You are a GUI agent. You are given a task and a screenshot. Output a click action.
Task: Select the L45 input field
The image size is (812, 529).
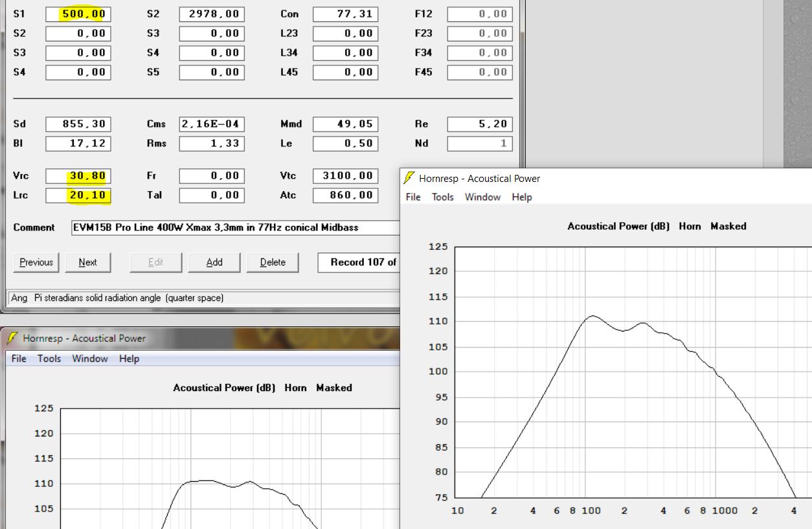(345, 73)
